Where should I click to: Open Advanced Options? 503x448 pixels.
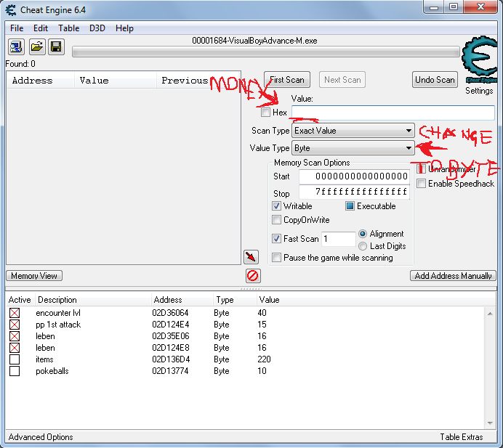(x=41, y=437)
